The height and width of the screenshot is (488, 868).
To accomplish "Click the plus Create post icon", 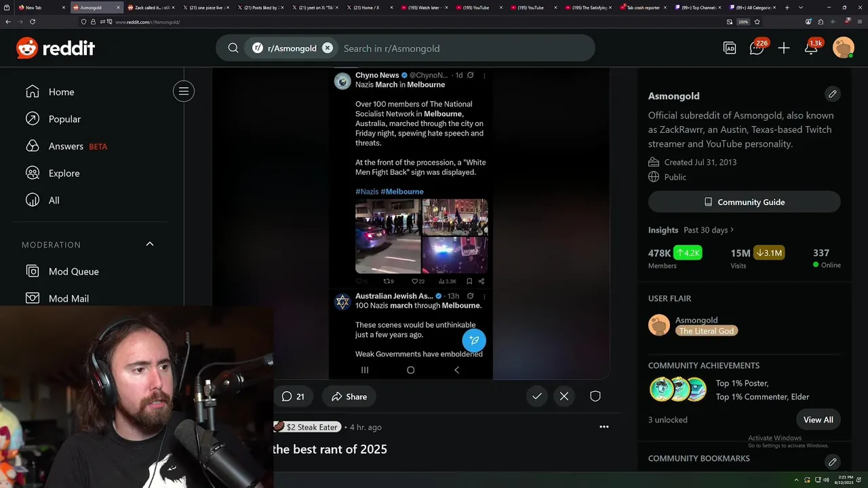I will (784, 48).
